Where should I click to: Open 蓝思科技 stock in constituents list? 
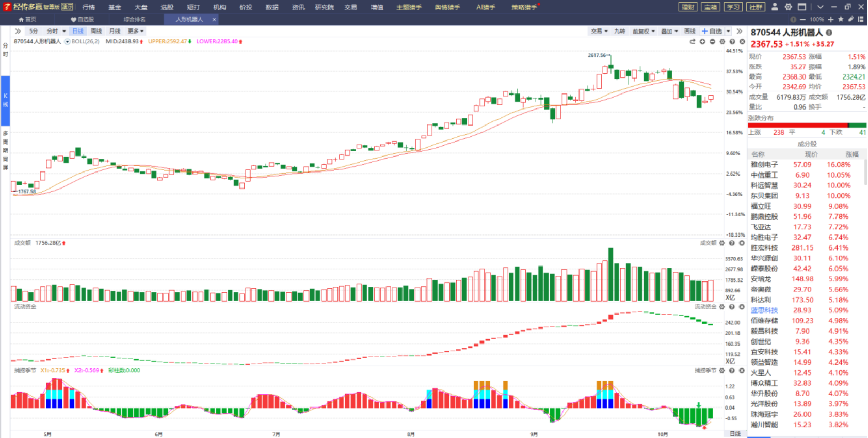764,310
